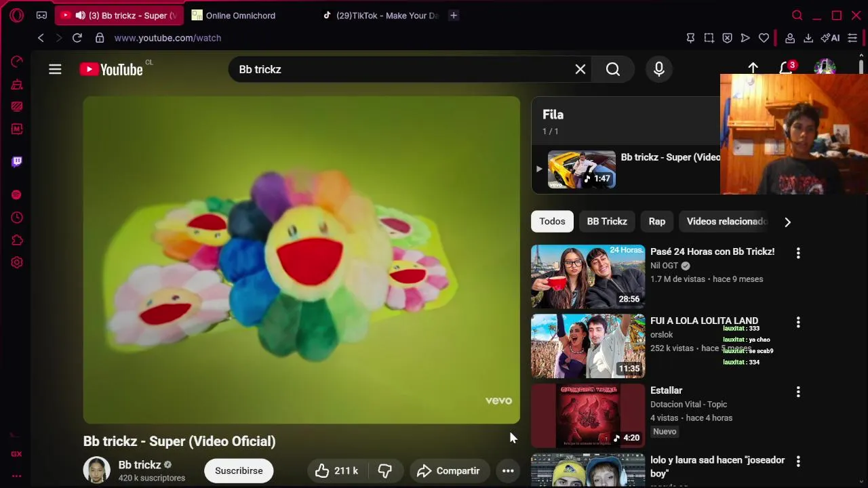868x488 pixels.
Task: Open the Opera GX main menu logo
Action: tap(17, 15)
